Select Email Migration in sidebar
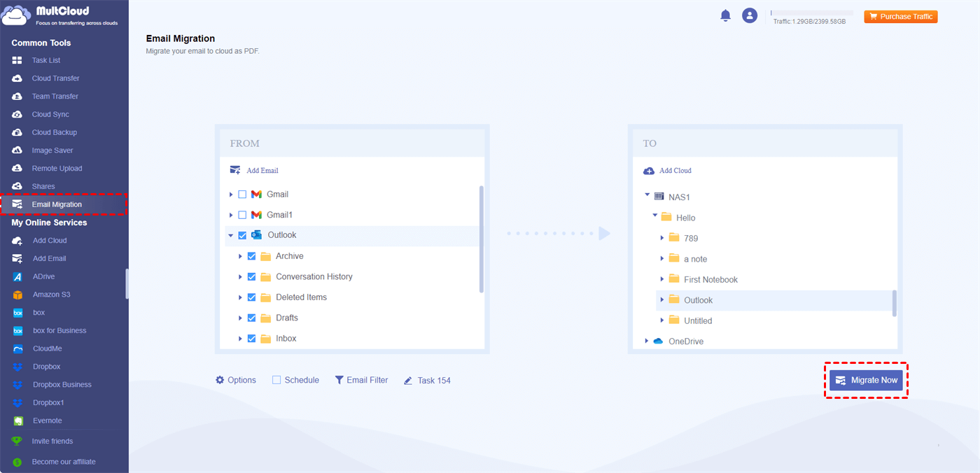The height and width of the screenshot is (473, 980). 63,204
